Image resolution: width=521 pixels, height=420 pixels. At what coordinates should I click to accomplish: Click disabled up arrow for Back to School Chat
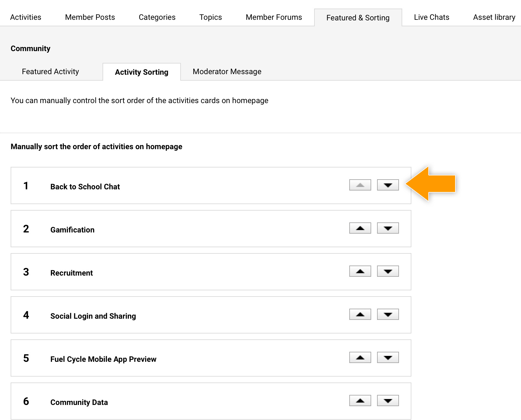click(x=360, y=185)
